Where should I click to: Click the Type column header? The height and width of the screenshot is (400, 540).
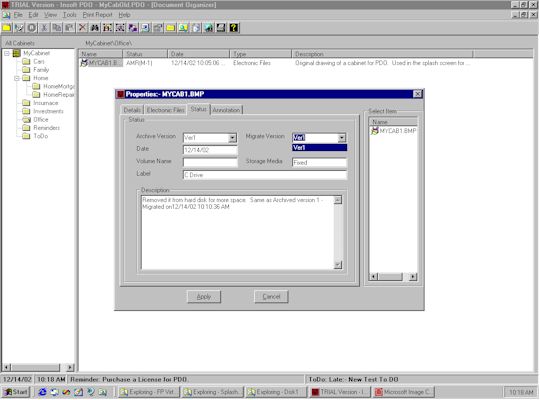point(260,54)
